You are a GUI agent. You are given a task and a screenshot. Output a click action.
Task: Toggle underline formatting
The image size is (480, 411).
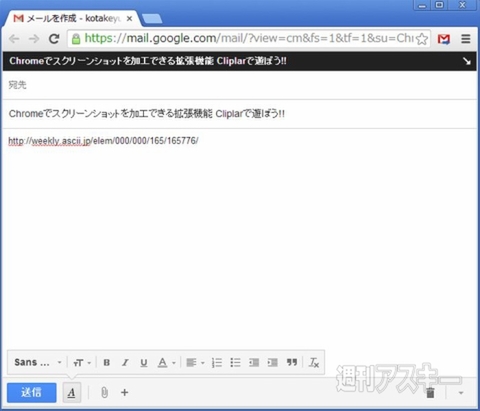pyautogui.click(x=144, y=362)
